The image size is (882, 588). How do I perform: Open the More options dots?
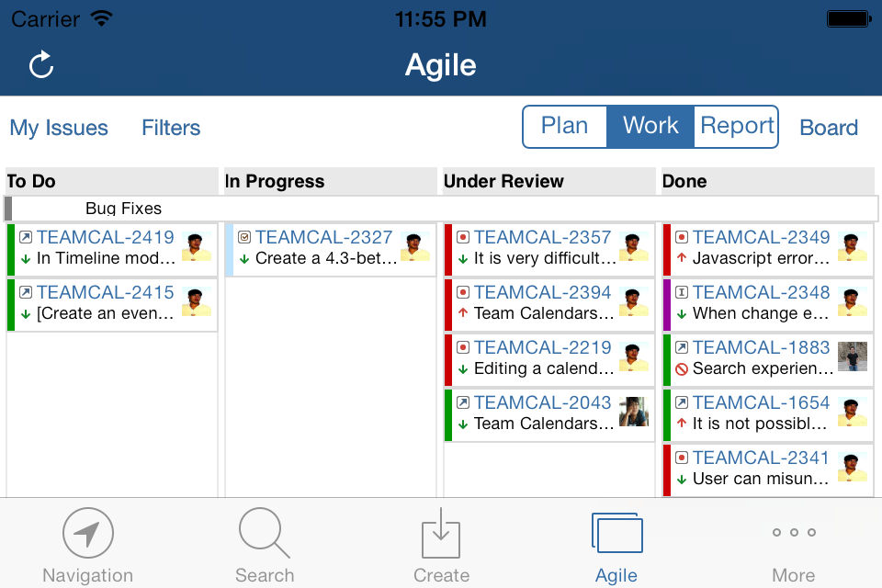pyautogui.click(x=793, y=533)
